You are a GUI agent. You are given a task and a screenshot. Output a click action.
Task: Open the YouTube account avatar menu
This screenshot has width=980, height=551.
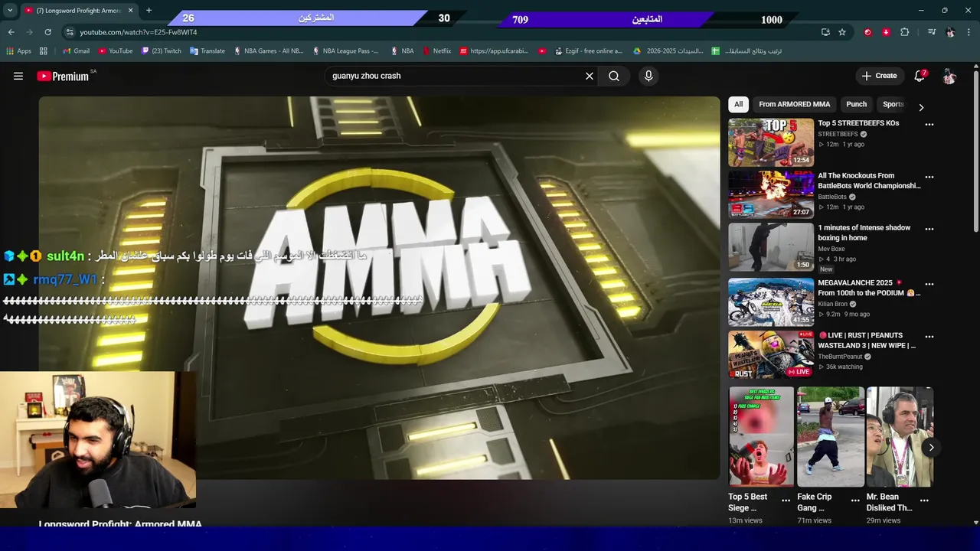pyautogui.click(x=949, y=76)
